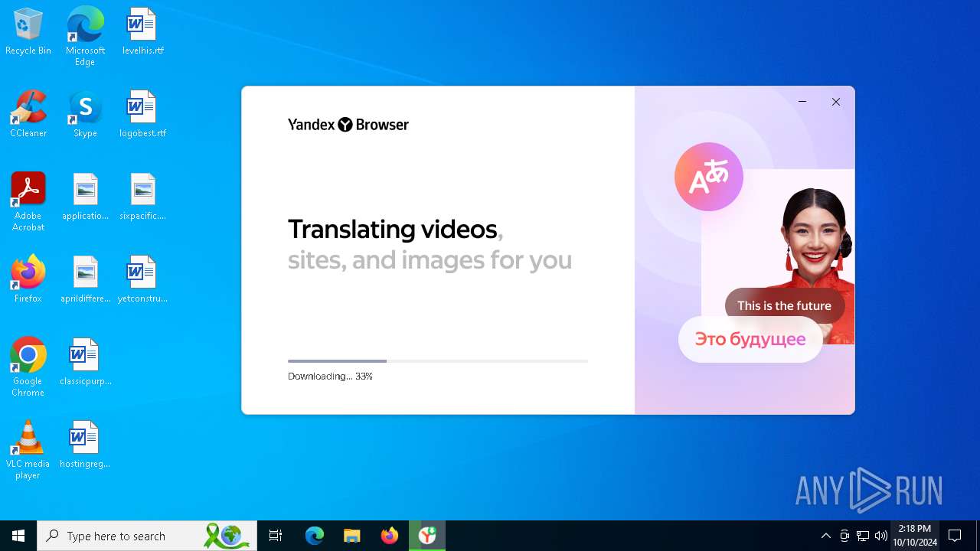Click the volume speaker tray icon
Viewport: 980px width, 551px height.
tap(881, 536)
